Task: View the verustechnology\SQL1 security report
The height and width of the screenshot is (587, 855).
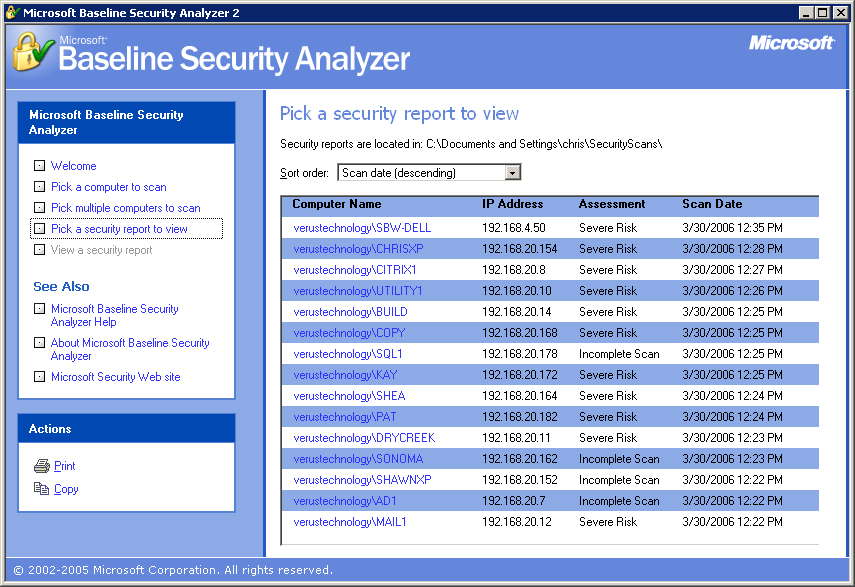Action: [348, 354]
